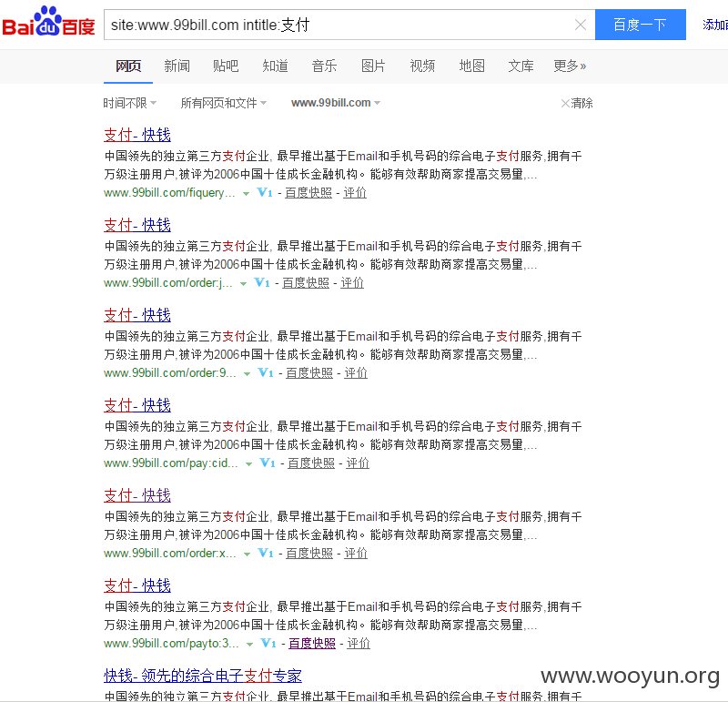Open 支付-快钱 result for www.99bill.com/pay:cid
Screen dimensions: 728x702
(x=137, y=405)
